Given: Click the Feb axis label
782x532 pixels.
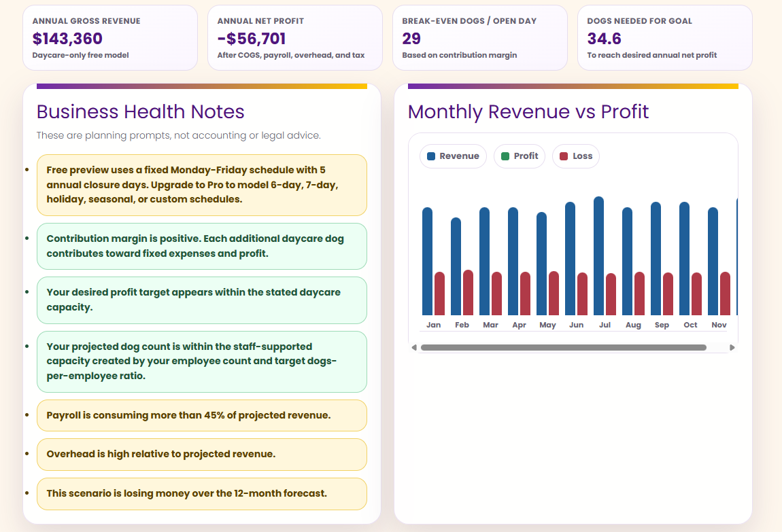Looking at the screenshot, I should click(x=462, y=325).
